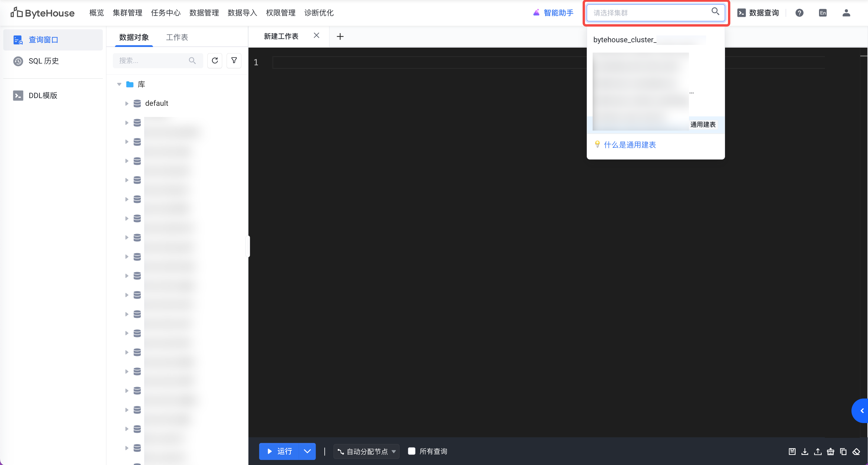This screenshot has width=868, height=465.
Task: Click the download icon in bottom toolbar
Action: (805, 451)
